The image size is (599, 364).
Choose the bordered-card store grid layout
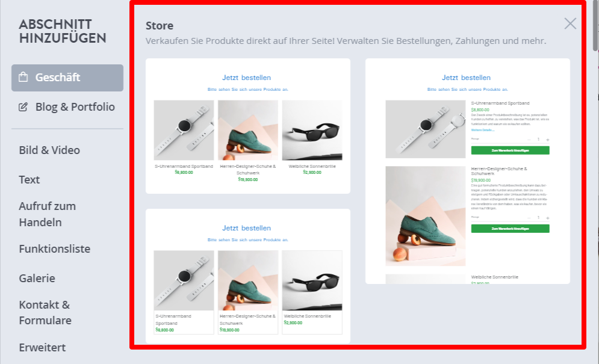[x=248, y=276]
